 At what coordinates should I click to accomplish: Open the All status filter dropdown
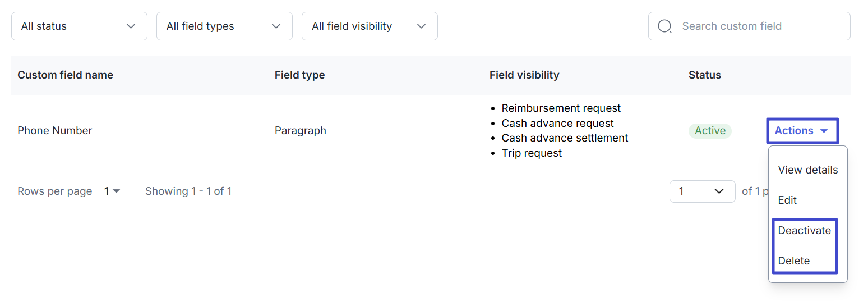point(79,26)
